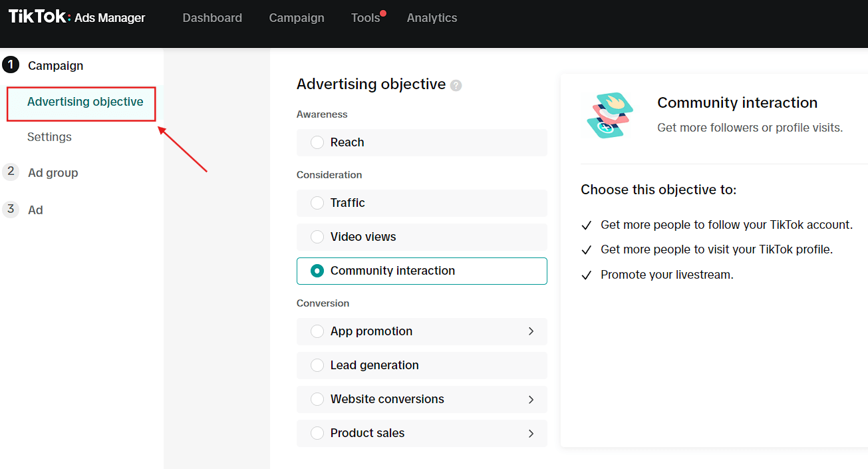
Task: Click the step 3 Ad number badge
Action: coord(11,209)
